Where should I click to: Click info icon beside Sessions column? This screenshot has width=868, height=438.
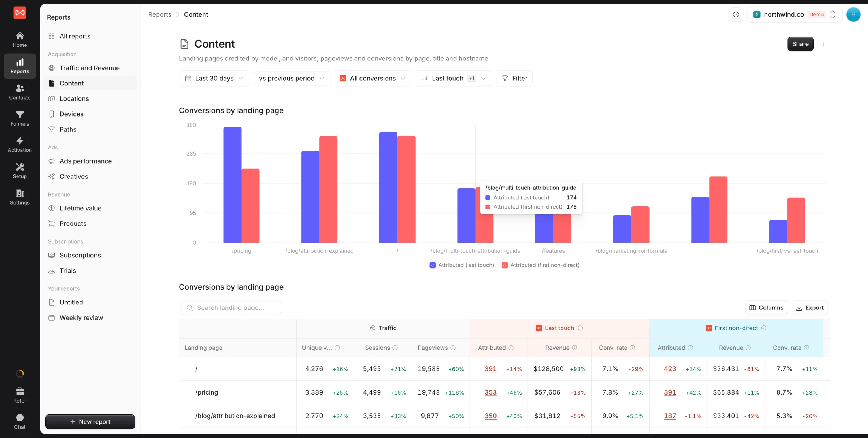point(395,348)
